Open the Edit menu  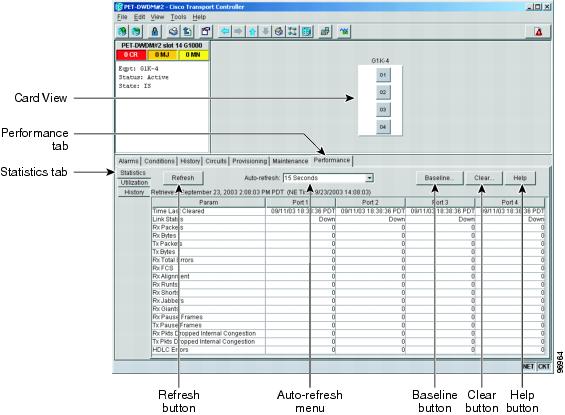(x=139, y=17)
